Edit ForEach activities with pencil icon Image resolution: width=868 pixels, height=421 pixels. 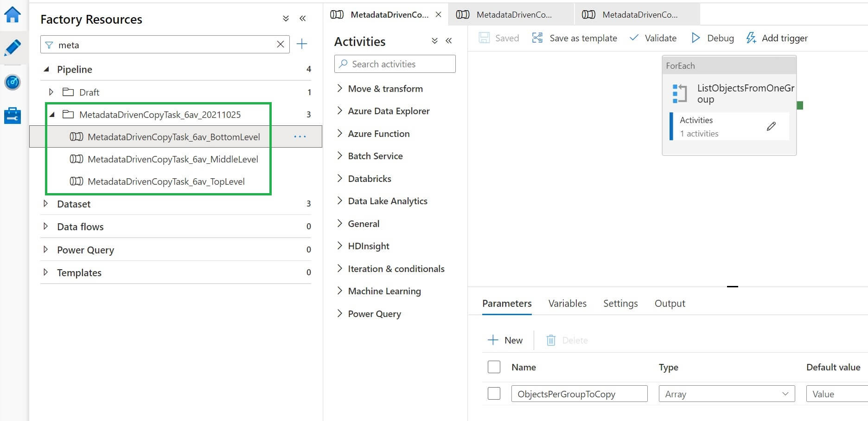click(x=771, y=126)
